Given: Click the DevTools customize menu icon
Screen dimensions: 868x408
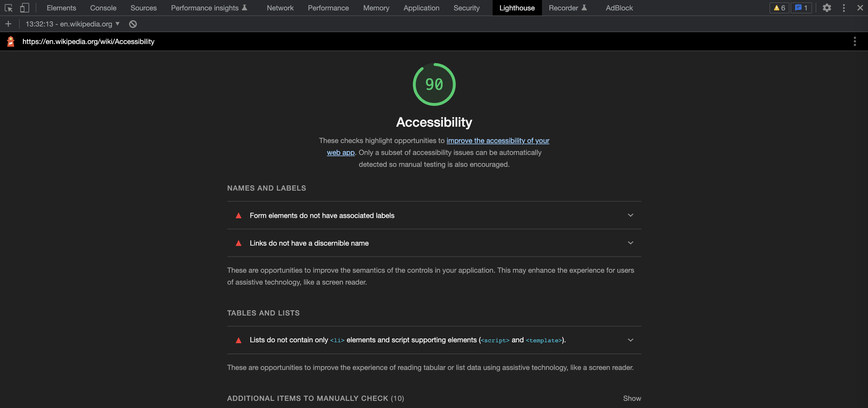Looking at the screenshot, I should (844, 8).
